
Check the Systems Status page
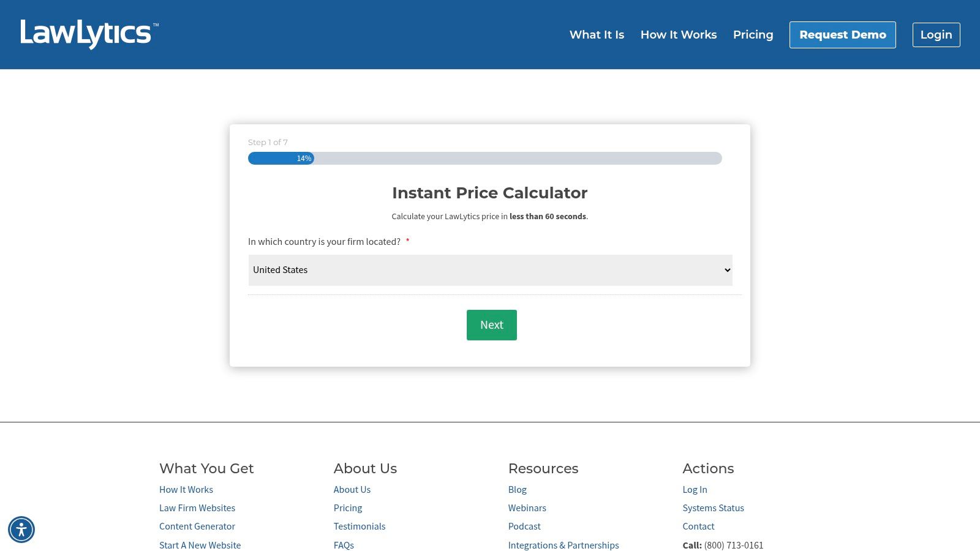(x=713, y=508)
